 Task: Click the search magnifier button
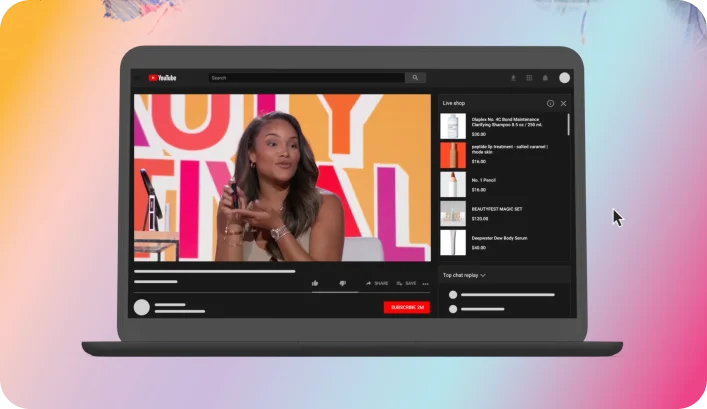(415, 78)
